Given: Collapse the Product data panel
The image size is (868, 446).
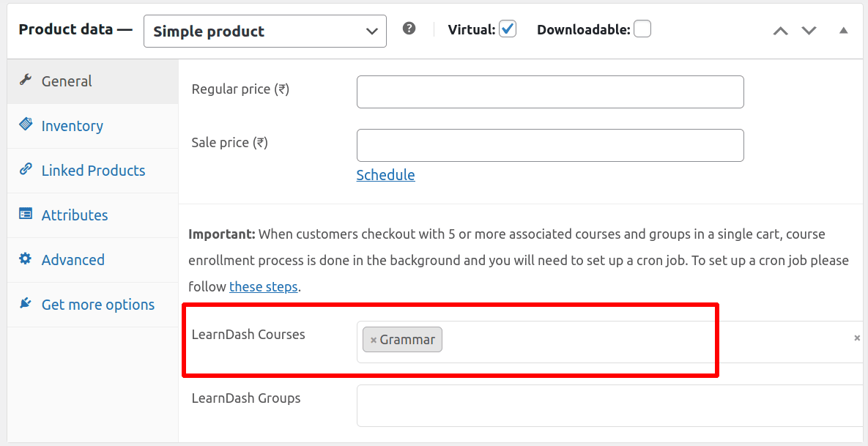Looking at the screenshot, I should pyautogui.click(x=844, y=31).
